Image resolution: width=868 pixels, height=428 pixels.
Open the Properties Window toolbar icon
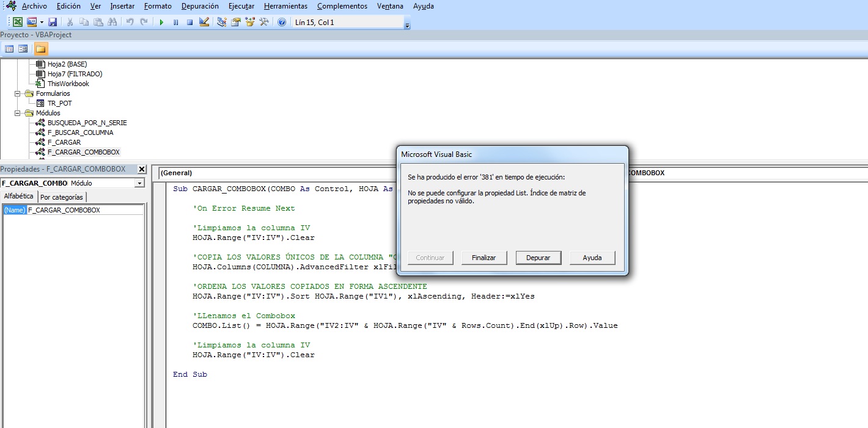tap(236, 22)
